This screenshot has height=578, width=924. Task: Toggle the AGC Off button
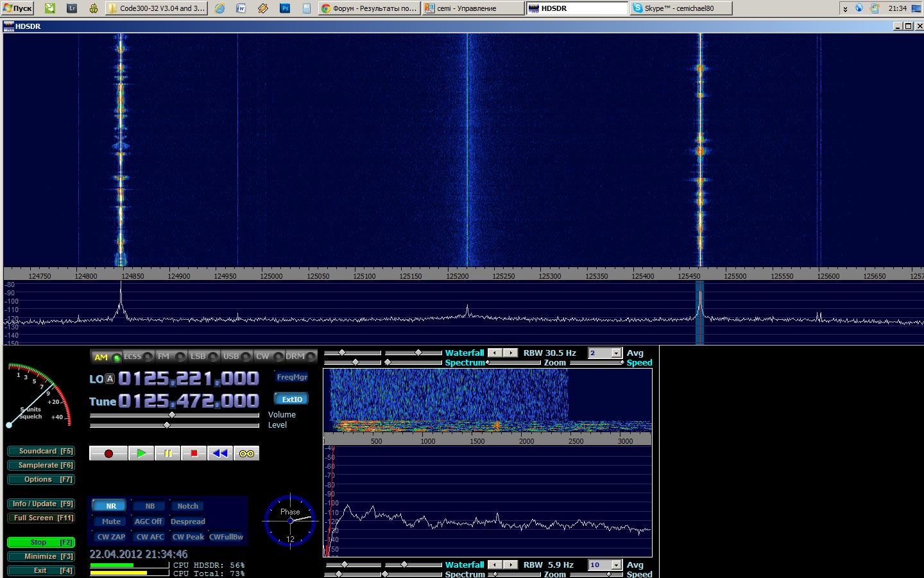pyautogui.click(x=148, y=521)
